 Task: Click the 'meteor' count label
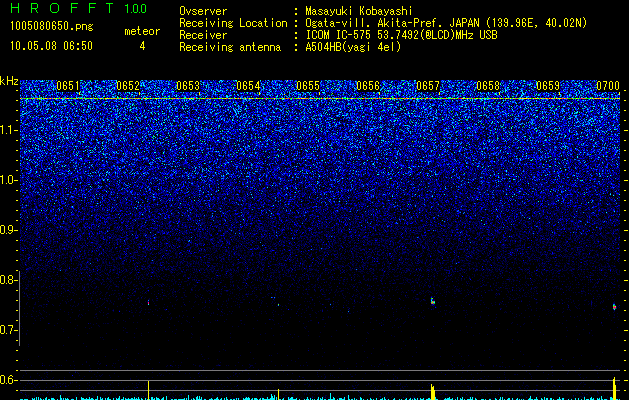point(142,31)
